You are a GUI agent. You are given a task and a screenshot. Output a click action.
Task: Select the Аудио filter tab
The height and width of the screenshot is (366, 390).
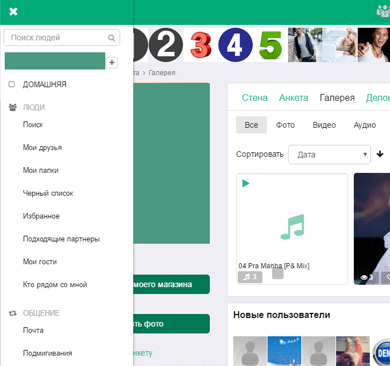365,125
